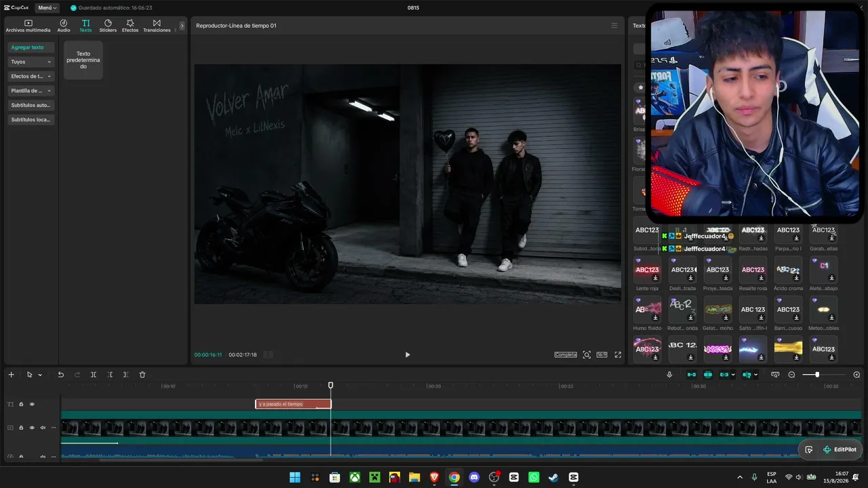Image resolution: width=868 pixels, height=488 pixels.
Task: Hide the text track with eye icon
Action: (32, 405)
